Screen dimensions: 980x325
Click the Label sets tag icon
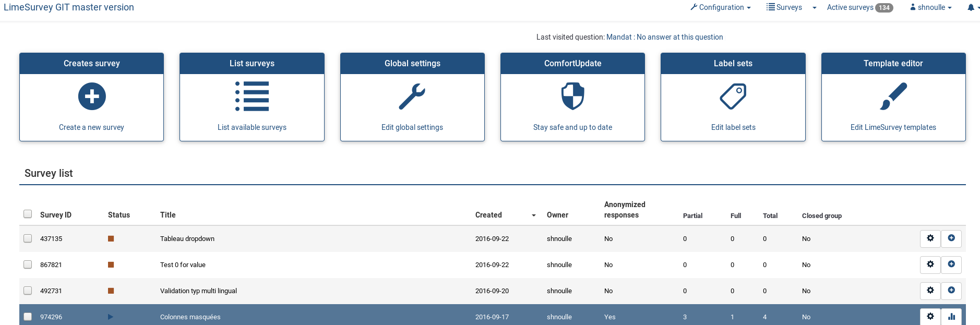click(x=733, y=97)
